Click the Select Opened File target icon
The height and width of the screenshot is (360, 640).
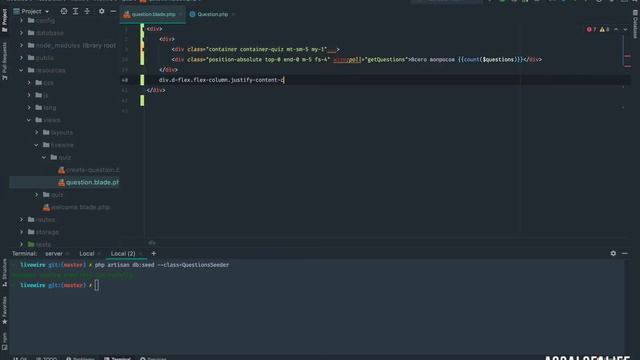[x=64, y=11]
